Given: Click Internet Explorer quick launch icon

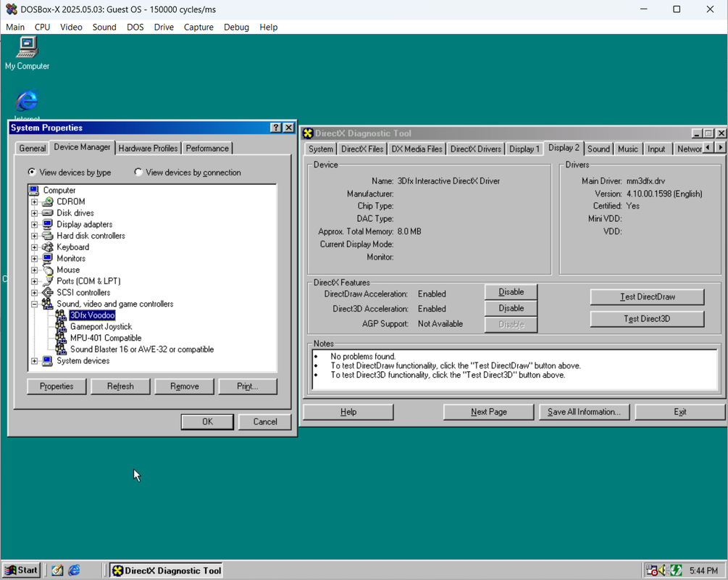Looking at the screenshot, I should click(x=75, y=571).
